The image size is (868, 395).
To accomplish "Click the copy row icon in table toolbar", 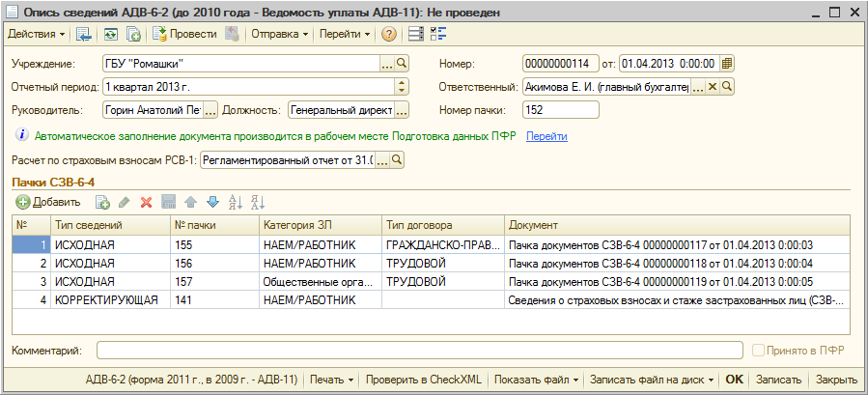I will tap(102, 202).
